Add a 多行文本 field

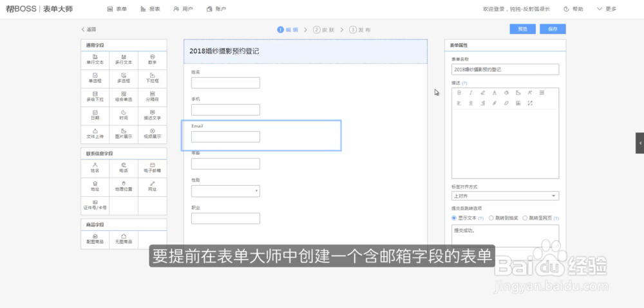124,60
